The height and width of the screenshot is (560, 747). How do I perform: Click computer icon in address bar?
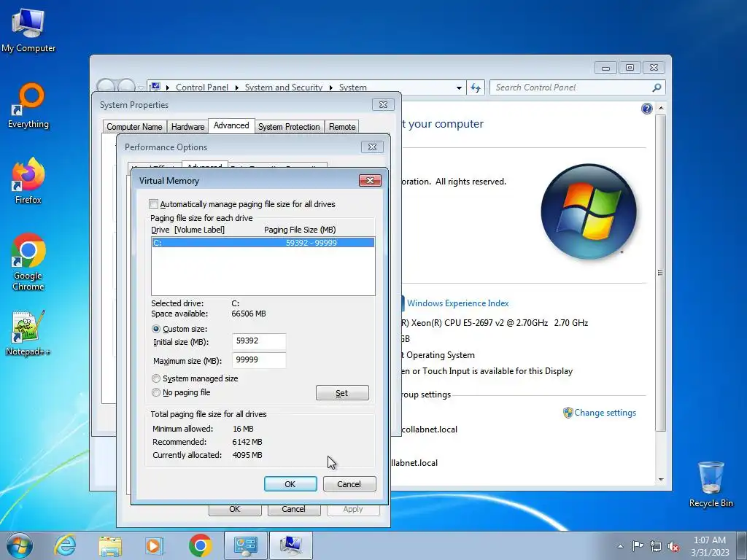pyautogui.click(x=155, y=87)
